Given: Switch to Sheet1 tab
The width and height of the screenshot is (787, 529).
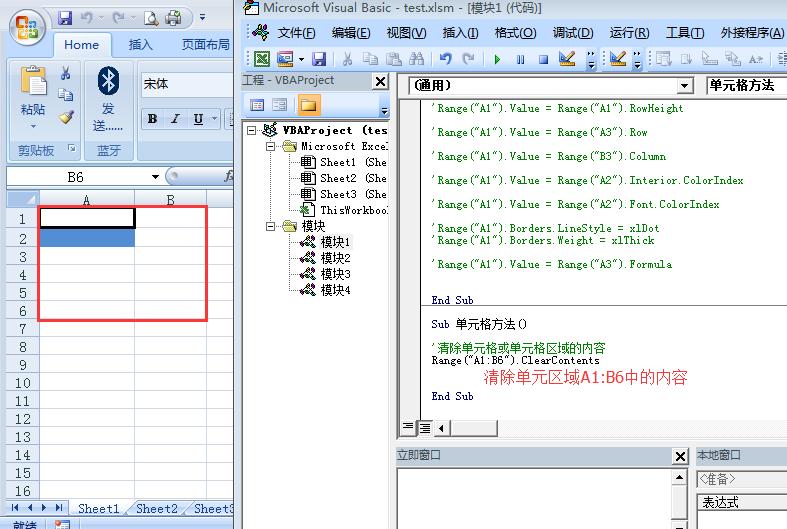Looking at the screenshot, I should pos(99,508).
